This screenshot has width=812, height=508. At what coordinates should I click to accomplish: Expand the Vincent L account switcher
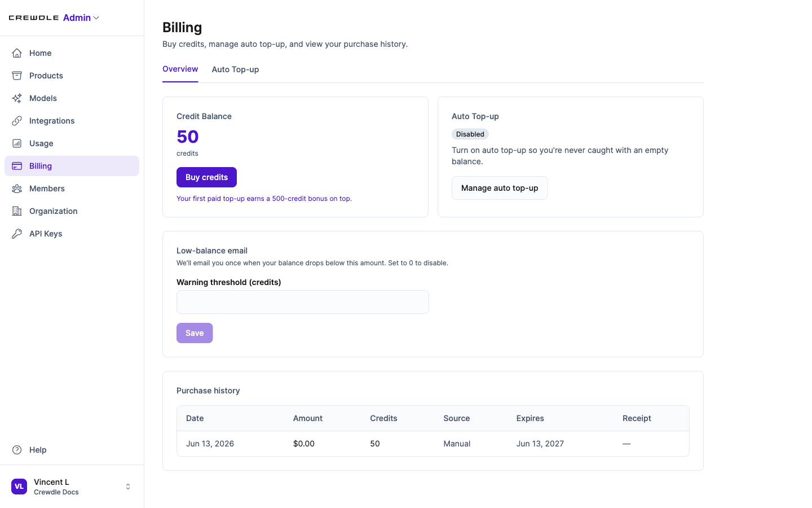click(128, 487)
